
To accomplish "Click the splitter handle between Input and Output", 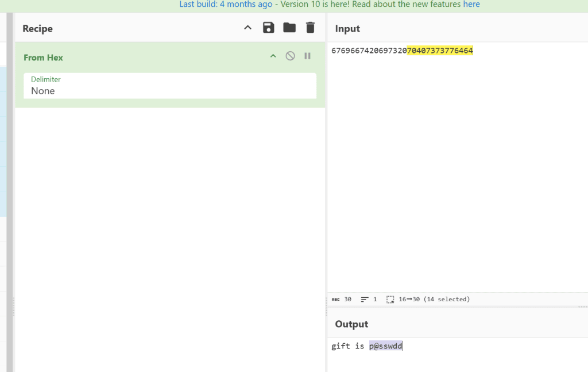I will [x=584, y=306].
